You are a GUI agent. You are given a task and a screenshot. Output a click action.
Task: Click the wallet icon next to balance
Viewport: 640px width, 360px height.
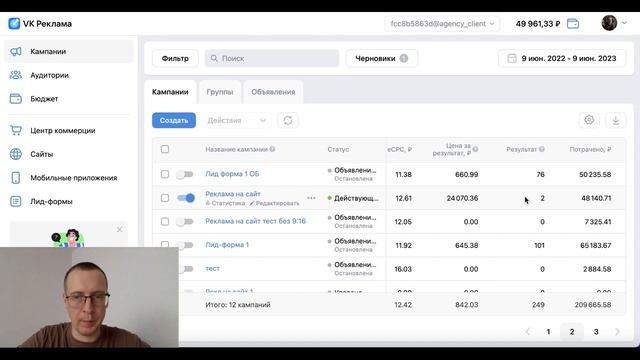(x=573, y=24)
